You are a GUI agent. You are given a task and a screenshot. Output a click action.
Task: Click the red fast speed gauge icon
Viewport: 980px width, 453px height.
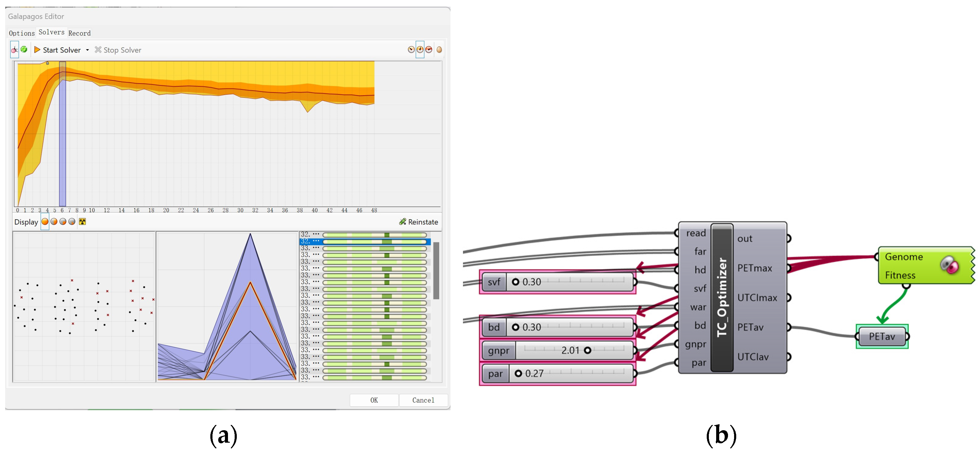(429, 50)
